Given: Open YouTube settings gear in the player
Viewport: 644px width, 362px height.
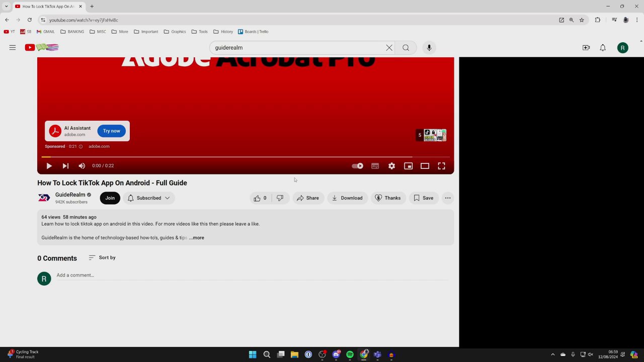Looking at the screenshot, I should point(391,165).
